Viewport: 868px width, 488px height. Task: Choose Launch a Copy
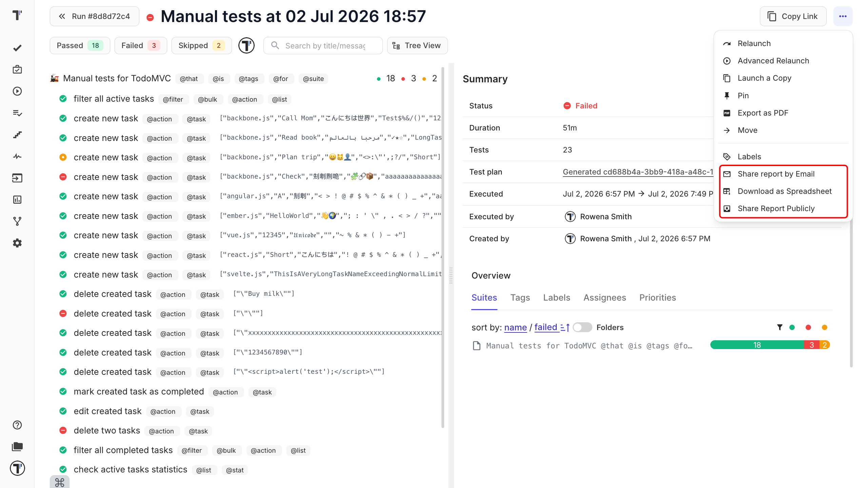783,78
